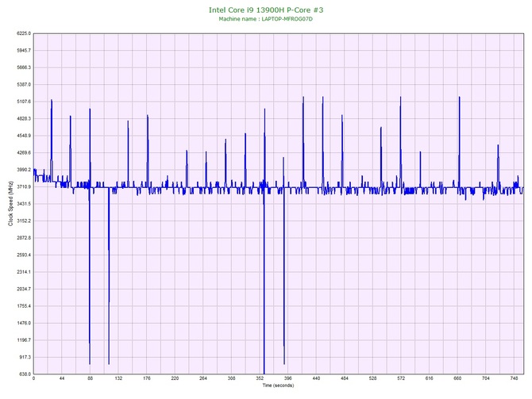
Task: Click the 5945.7 y-axis value
Action: pyautogui.click(x=24, y=51)
